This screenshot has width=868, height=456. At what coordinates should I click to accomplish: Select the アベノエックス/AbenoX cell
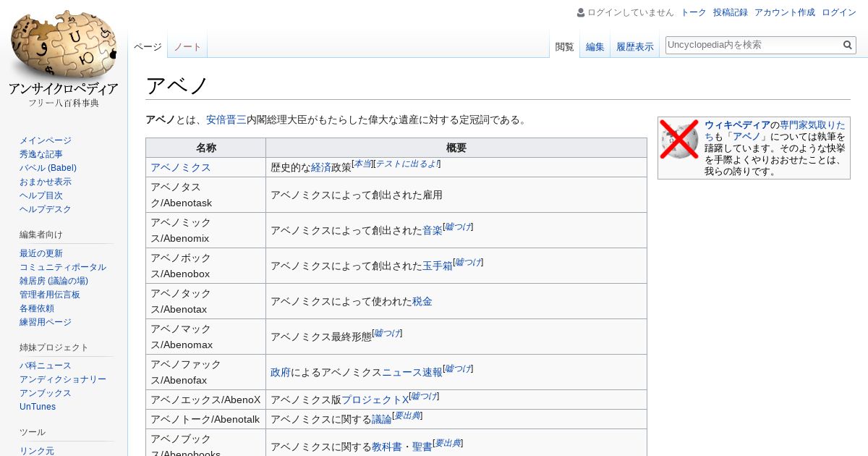tap(205, 400)
